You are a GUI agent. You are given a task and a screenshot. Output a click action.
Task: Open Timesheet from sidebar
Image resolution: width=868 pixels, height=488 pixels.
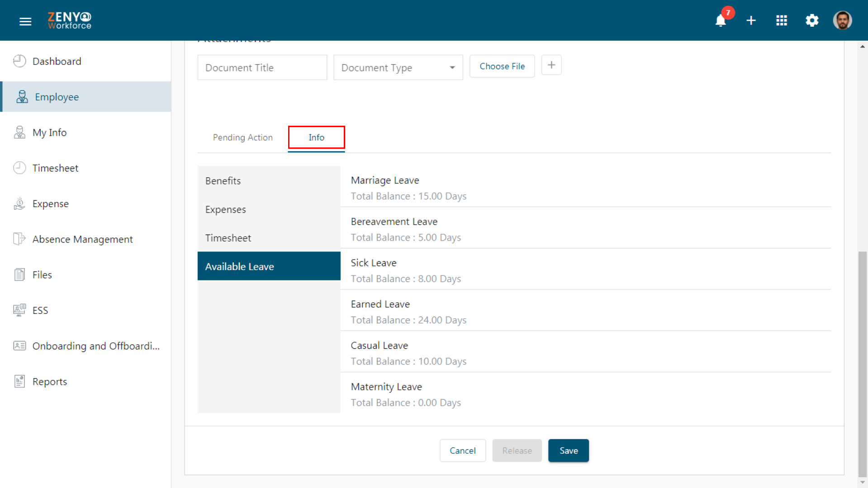[86, 168]
